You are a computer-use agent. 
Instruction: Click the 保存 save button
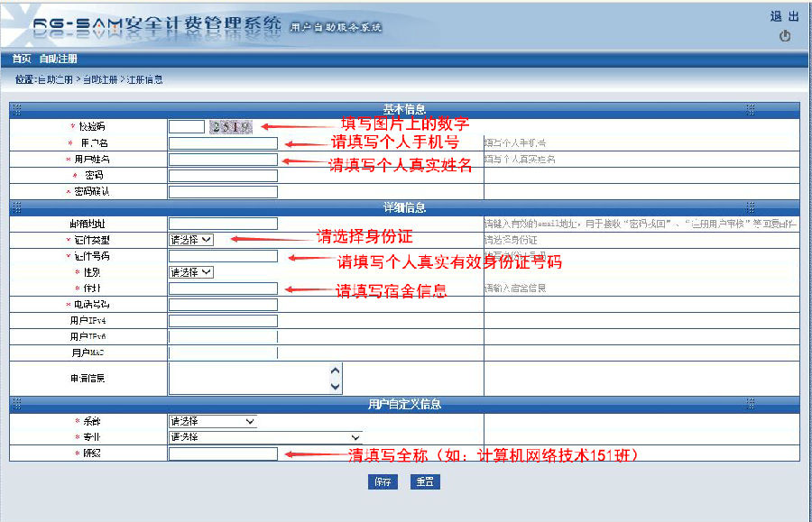383,482
